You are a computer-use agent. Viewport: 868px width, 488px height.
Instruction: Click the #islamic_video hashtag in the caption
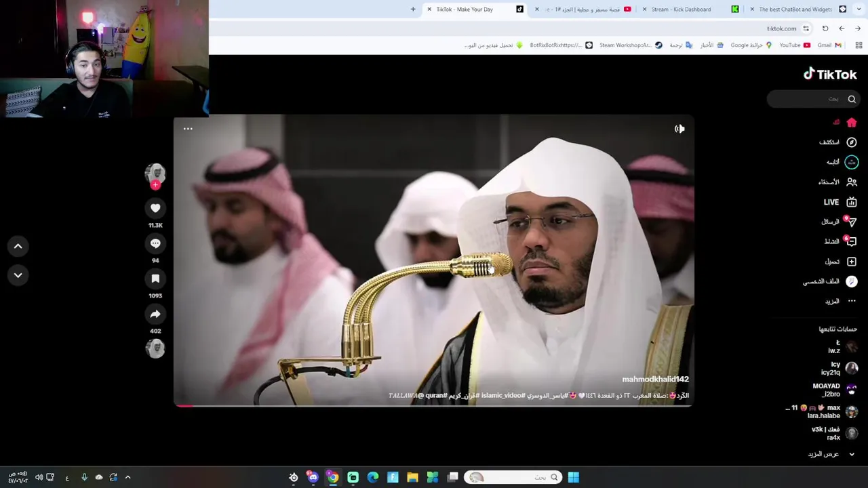click(x=502, y=395)
